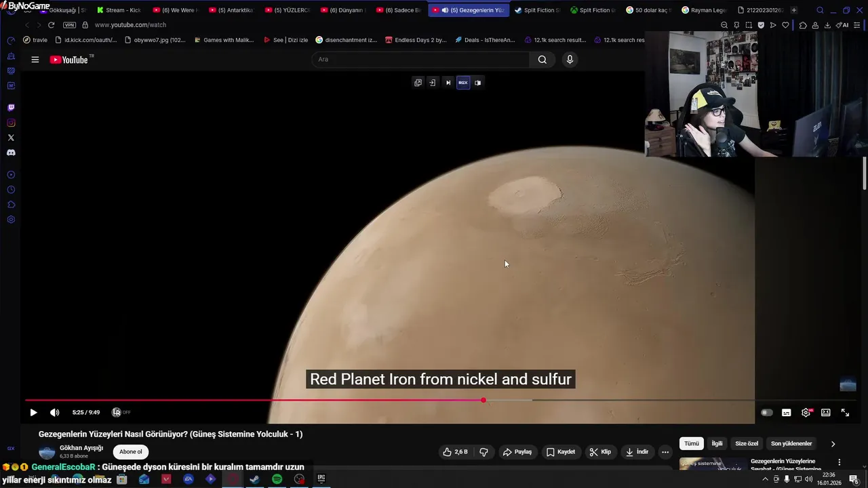Select the Son yüklenenler filter chip
The height and width of the screenshot is (488, 868).
tap(791, 444)
